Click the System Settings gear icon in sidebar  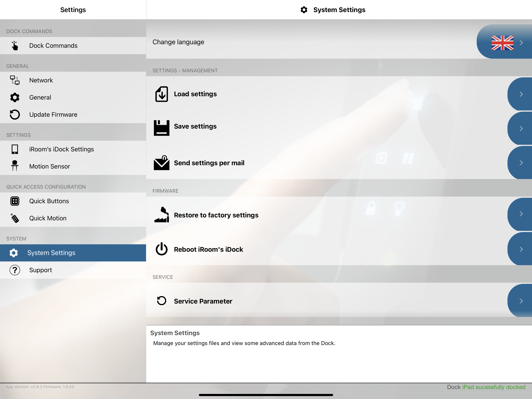pyautogui.click(x=14, y=253)
